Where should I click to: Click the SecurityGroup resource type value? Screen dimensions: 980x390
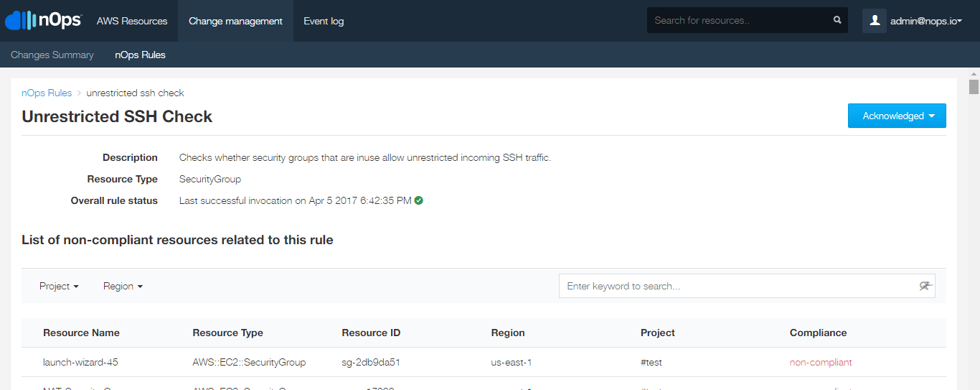click(210, 179)
